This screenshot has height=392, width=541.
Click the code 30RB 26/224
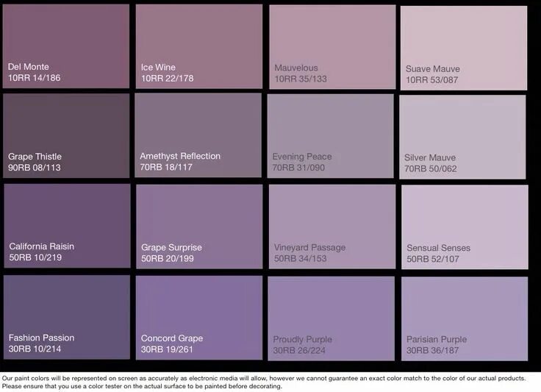299,351
